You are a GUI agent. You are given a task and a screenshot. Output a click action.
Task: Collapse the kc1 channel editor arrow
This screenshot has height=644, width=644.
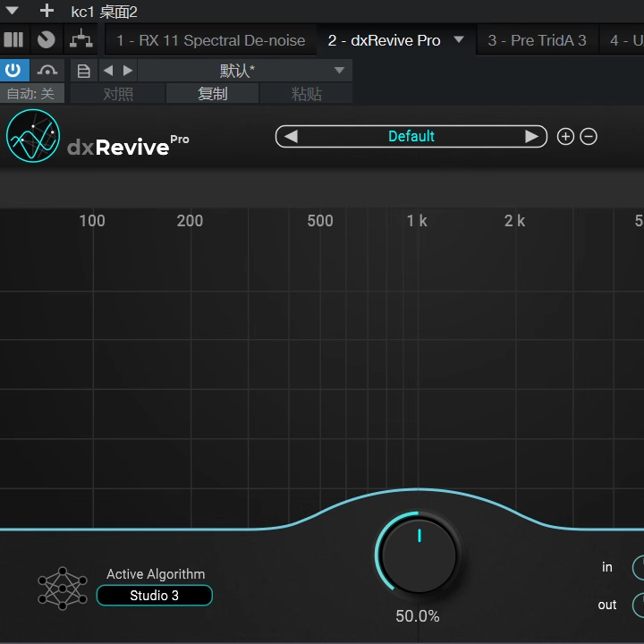(x=12, y=10)
